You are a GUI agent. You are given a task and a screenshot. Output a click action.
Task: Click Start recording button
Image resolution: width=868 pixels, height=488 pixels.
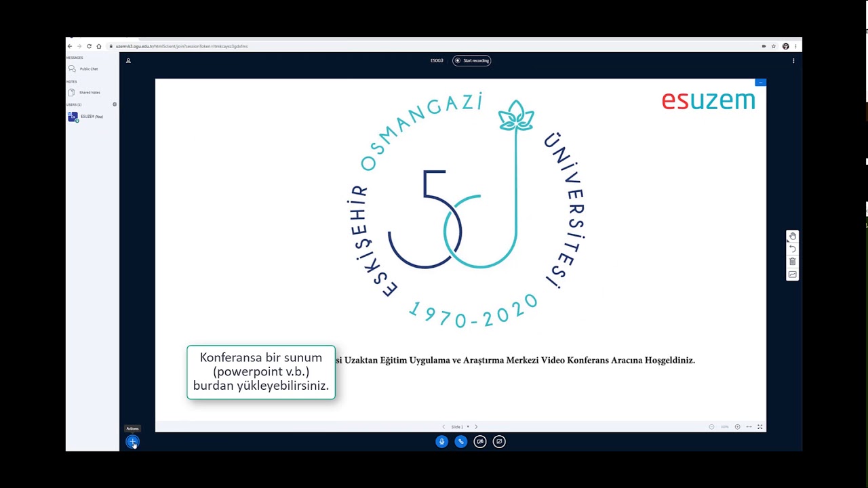pos(471,60)
